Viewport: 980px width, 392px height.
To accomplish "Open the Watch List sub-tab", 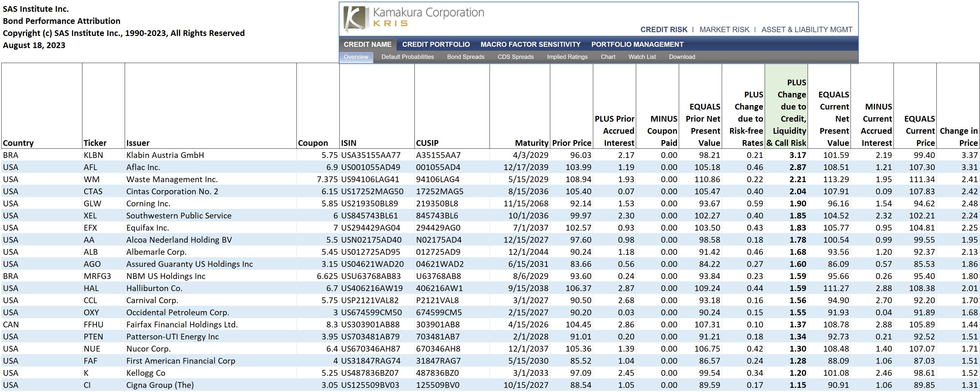I will click(642, 57).
